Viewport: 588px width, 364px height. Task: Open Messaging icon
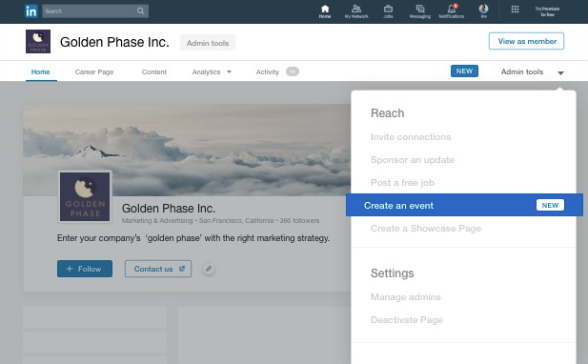420,11
